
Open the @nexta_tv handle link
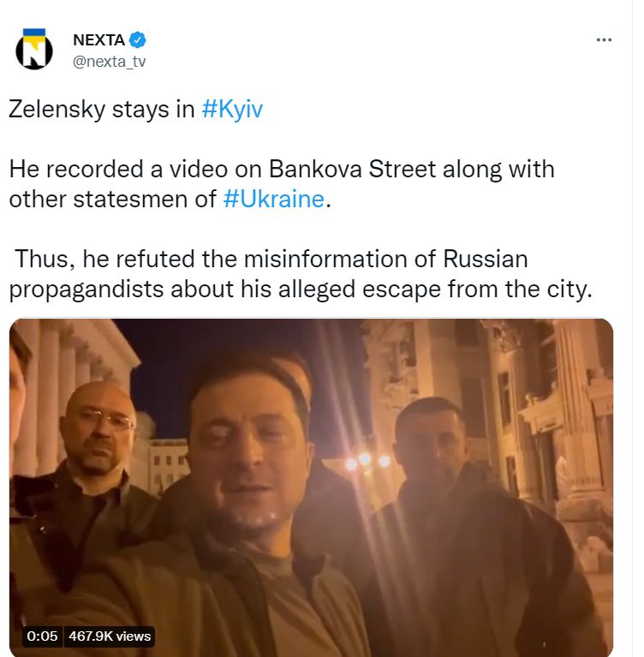[110, 62]
